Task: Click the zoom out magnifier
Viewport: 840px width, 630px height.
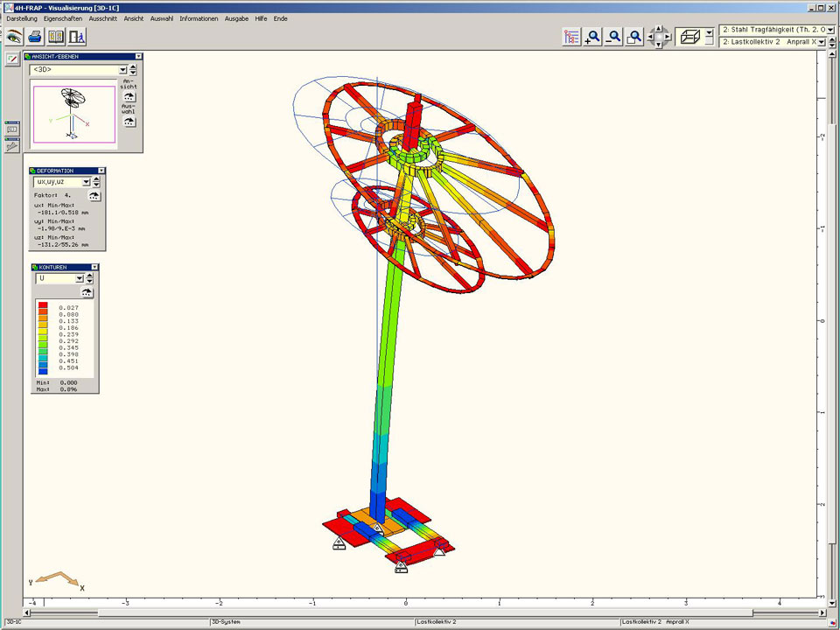Action: click(x=614, y=37)
